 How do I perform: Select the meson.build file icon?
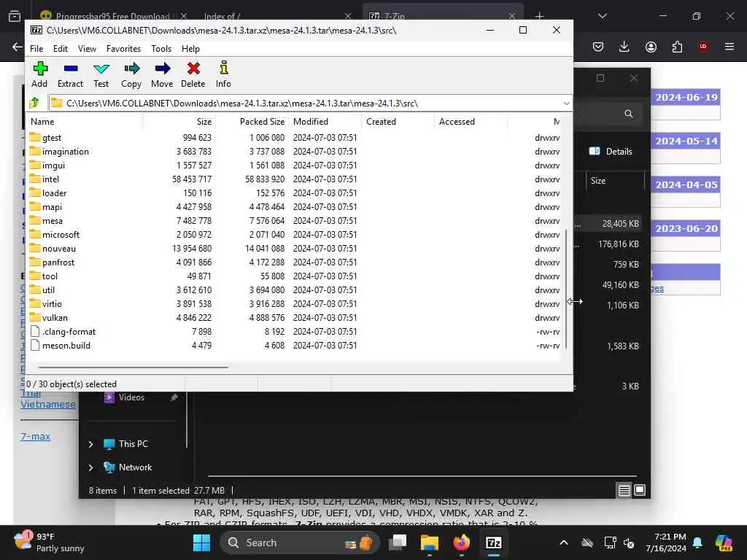pyautogui.click(x=35, y=345)
